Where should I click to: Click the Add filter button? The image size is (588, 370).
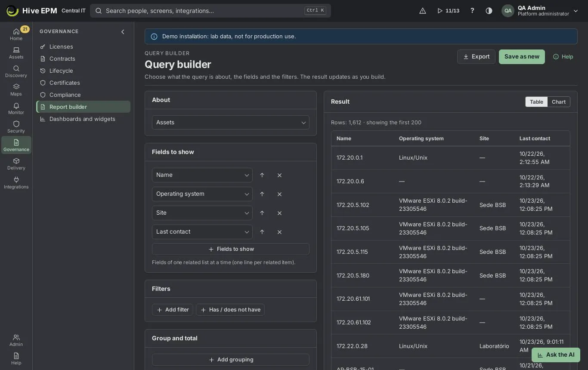[x=173, y=310]
